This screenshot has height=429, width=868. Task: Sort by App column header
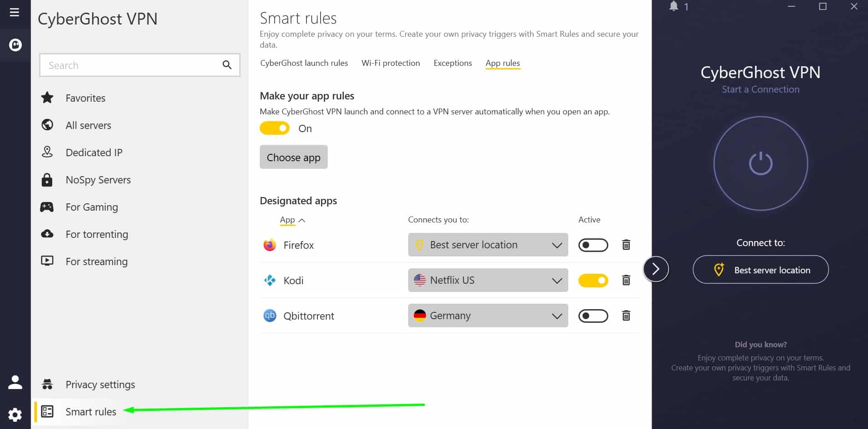[x=292, y=220]
